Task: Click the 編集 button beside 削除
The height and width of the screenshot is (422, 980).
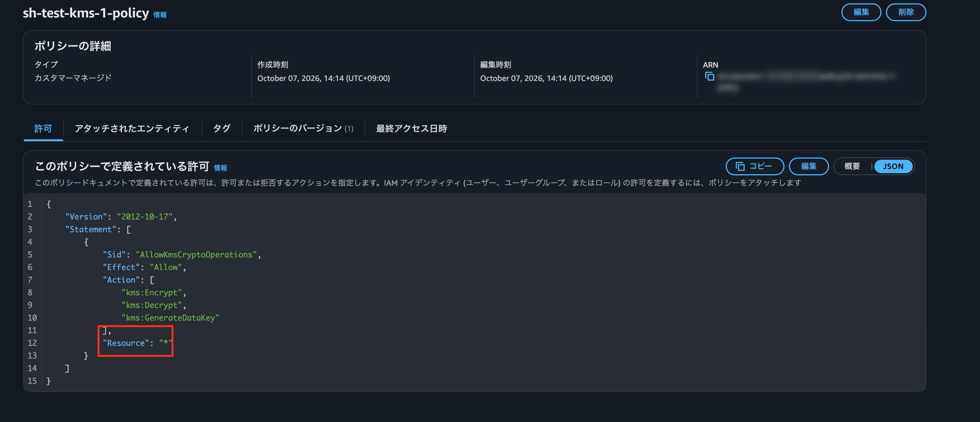Action: [x=861, y=12]
